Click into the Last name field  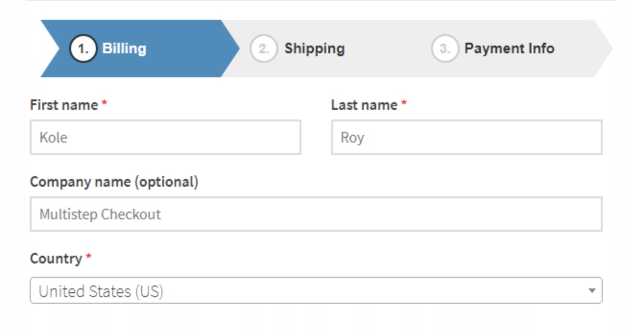pyautogui.click(x=466, y=138)
